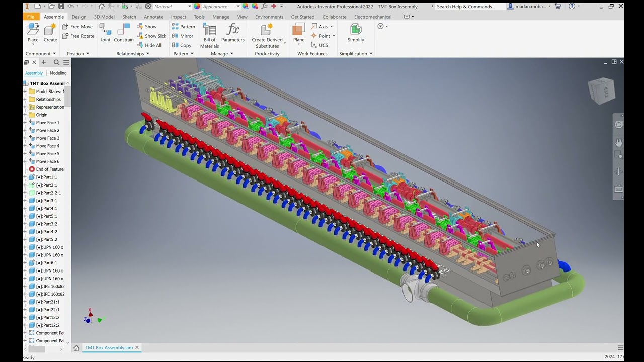The height and width of the screenshot is (362, 644).
Task: Click the Simplify tool
Action: (356, 33)
